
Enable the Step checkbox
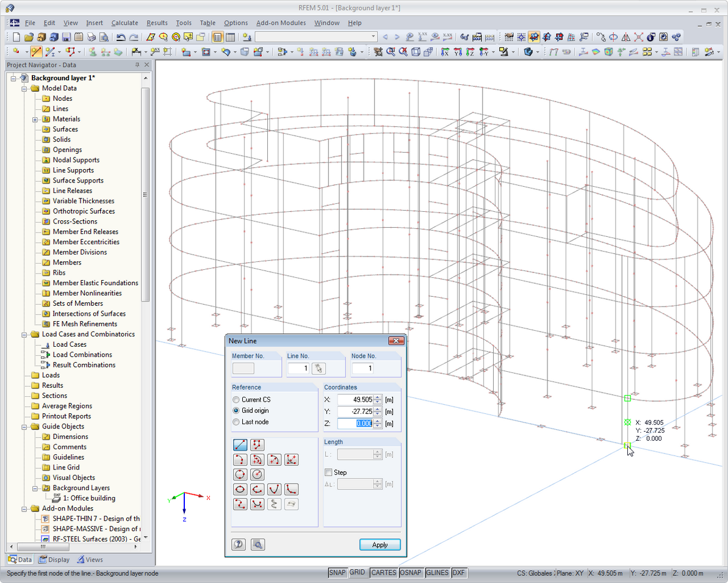tap(329, 473)
